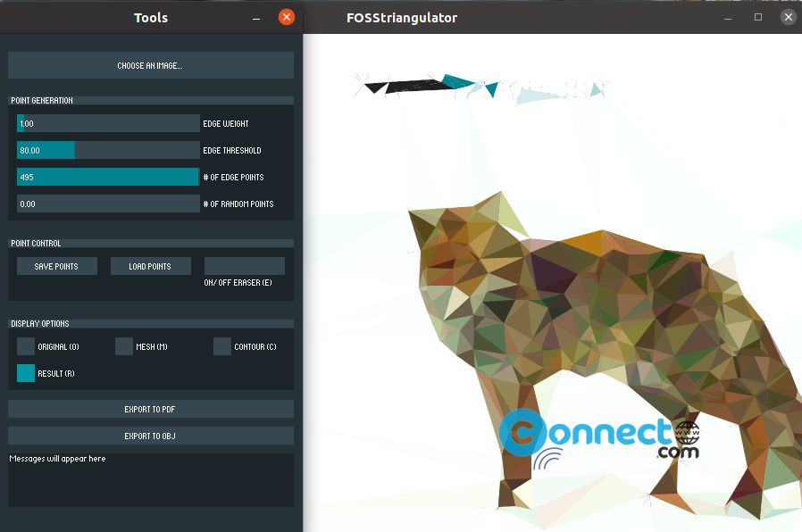Viewport: 802px width, 532px height.
Task: Adjust the Edge Weight slider
Action: pyautogui.click(x=108, y=123)
